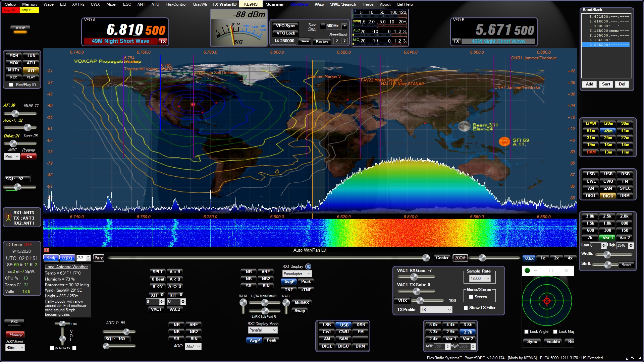
Task: Click the rotor Enable button
Action: 553,342
